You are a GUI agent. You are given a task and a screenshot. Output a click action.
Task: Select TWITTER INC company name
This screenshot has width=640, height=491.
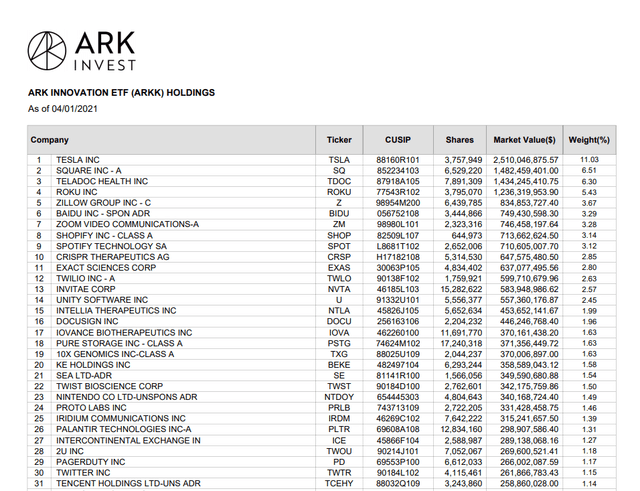tap(83, 473)
